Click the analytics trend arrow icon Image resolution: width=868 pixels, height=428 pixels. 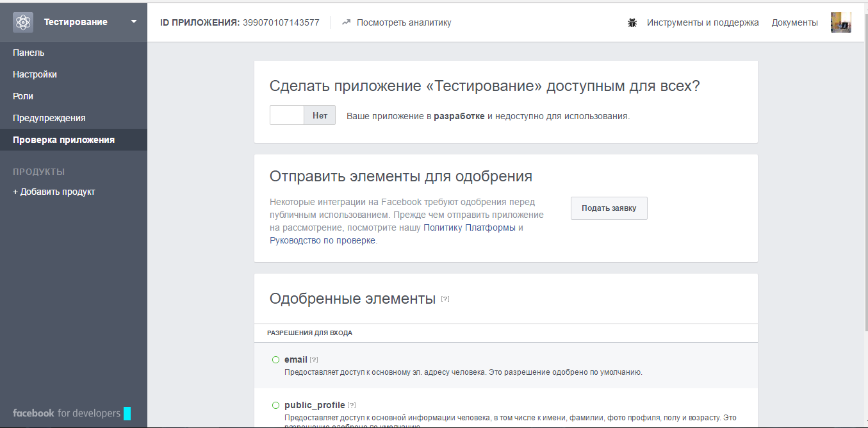coord(347,22)
